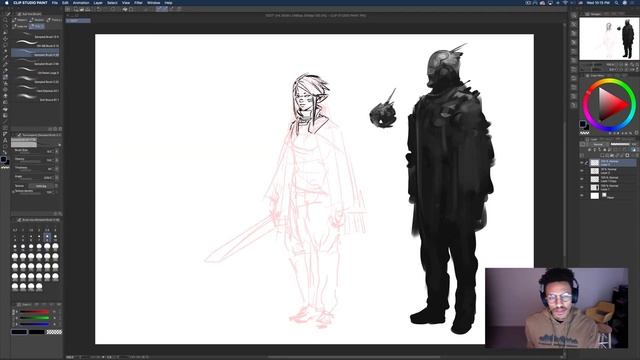Open the View menu
This screenshot has height=360, width=640.
(126, 2)
